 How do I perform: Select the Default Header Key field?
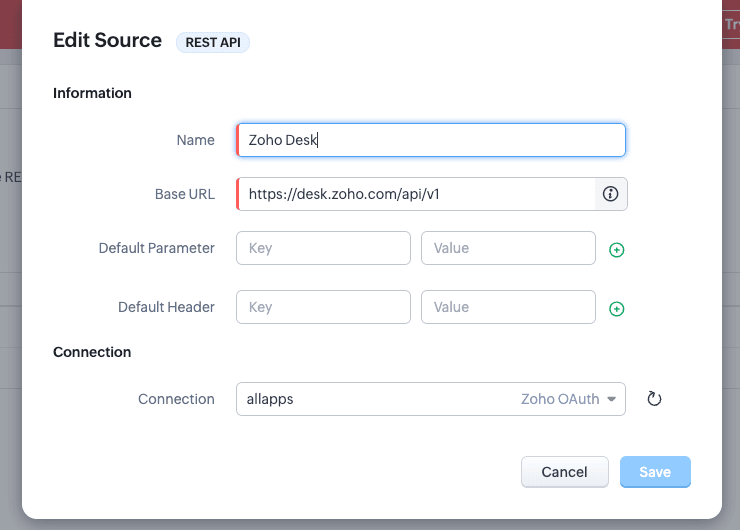tap(323, 307)
